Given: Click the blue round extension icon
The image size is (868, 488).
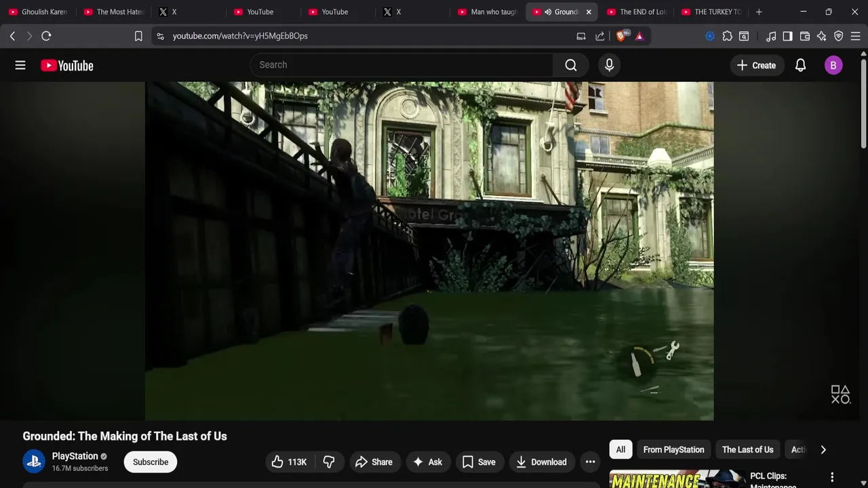Looking at the screenshot, I should pos(710,36).
